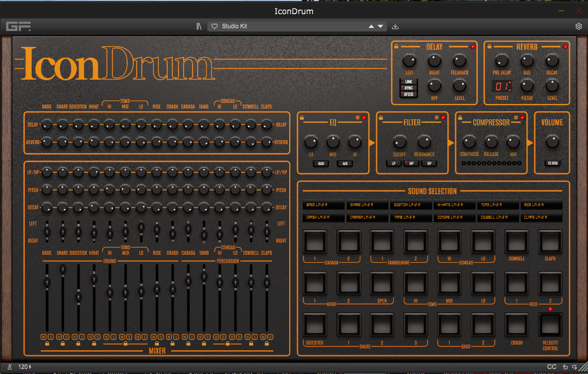Toggle the Velocity Control LED
The width and height of the screenshot is (588, 374).
[550, 309]
